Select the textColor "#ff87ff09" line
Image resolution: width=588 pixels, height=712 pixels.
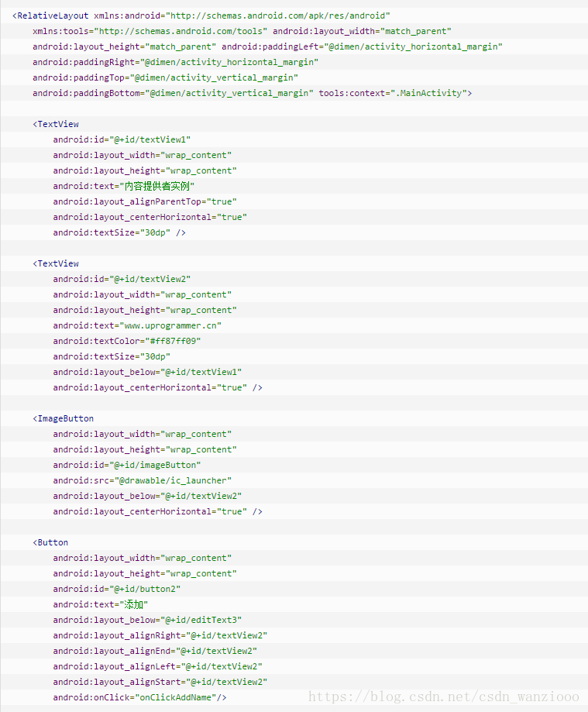(x=127, y=341)
